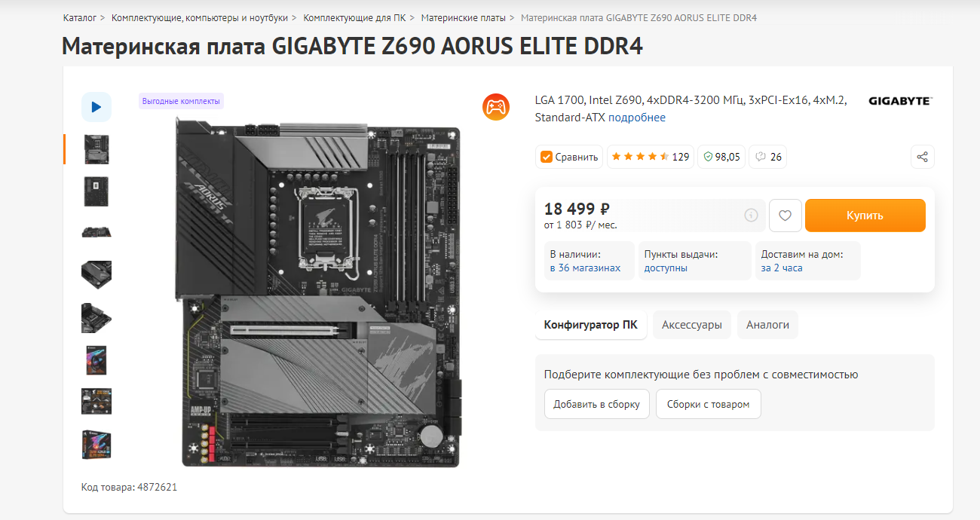Open Сборки с товаром button
The image size is (980, 520).
pyautogui.click(x=708, y=404)
